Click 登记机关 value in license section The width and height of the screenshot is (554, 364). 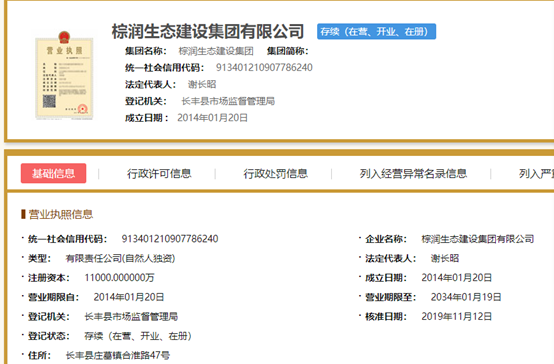131,317
